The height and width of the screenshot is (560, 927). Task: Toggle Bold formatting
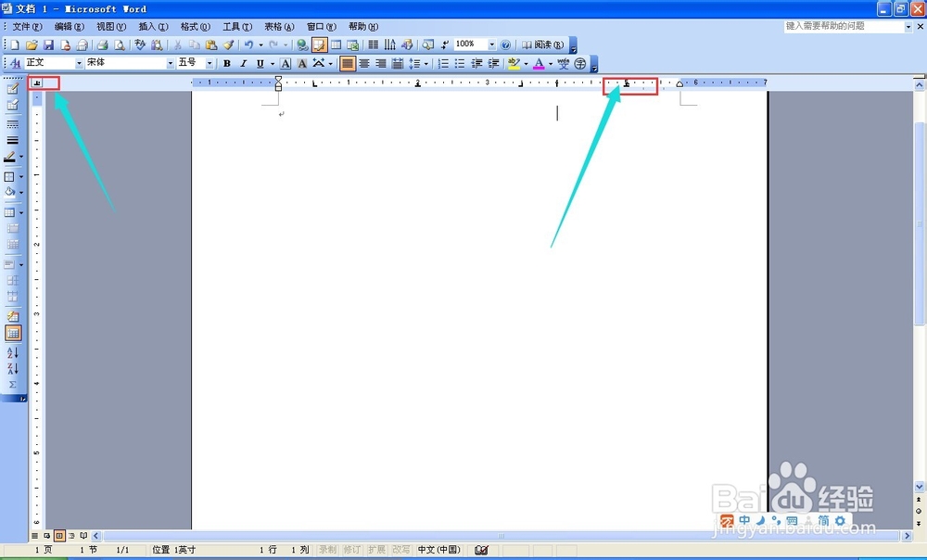[226, 63]
